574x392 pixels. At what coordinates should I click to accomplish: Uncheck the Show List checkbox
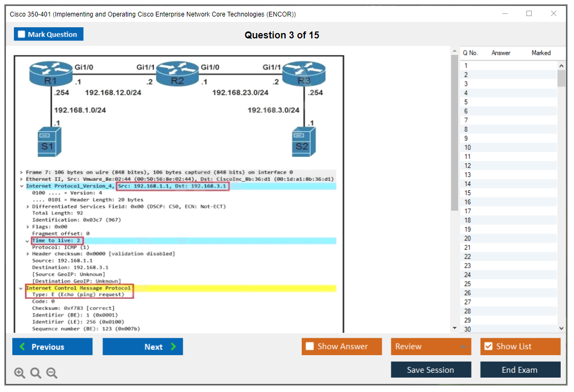(489, 346)
